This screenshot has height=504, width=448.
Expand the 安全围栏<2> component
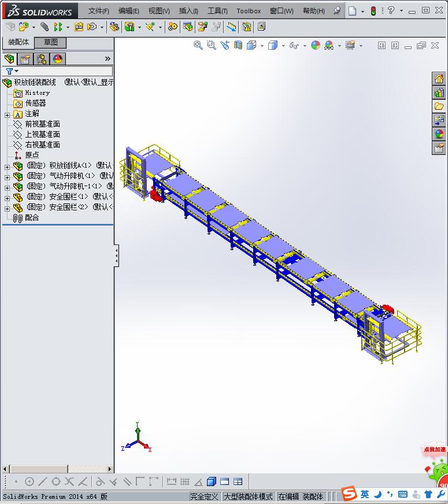7,209
